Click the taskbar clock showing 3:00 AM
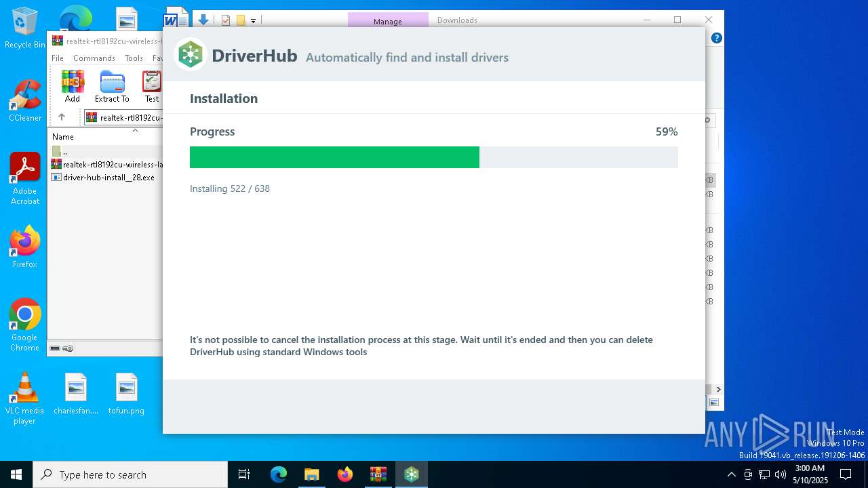This screenshot has height=488, width=868. (810, 474)
